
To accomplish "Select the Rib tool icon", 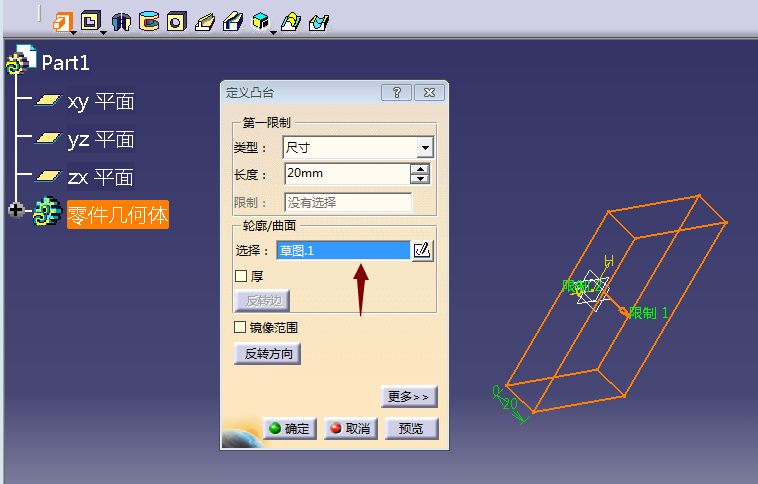I will pos(204,21).
